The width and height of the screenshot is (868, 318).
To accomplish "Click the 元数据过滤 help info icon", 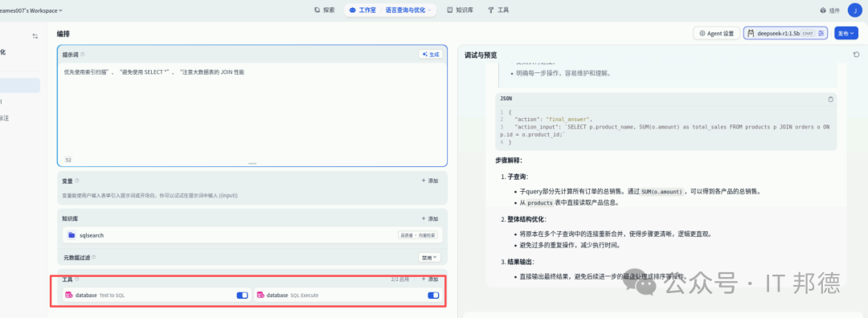I will pyautogui.click(x=93, y=257).
